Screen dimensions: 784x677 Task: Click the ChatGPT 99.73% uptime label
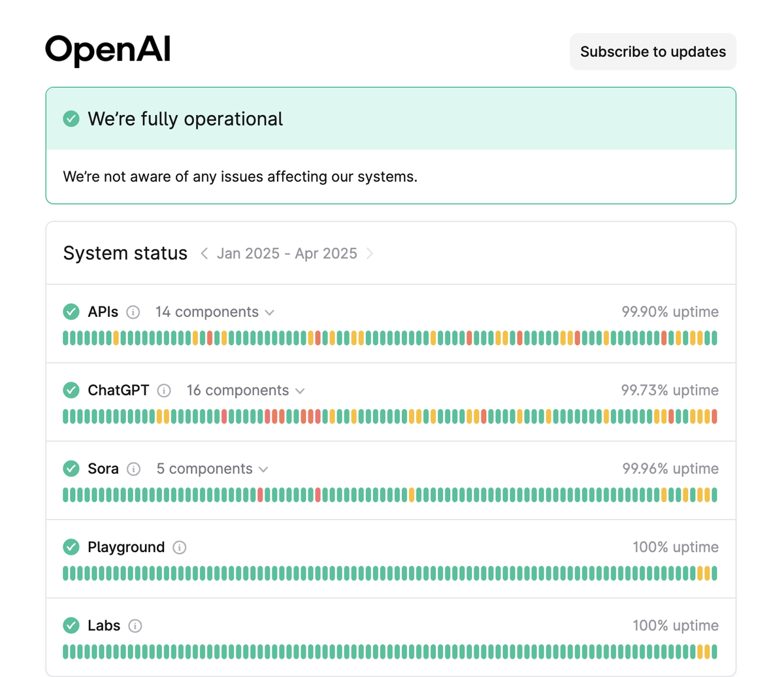click(x=670, y=391)
